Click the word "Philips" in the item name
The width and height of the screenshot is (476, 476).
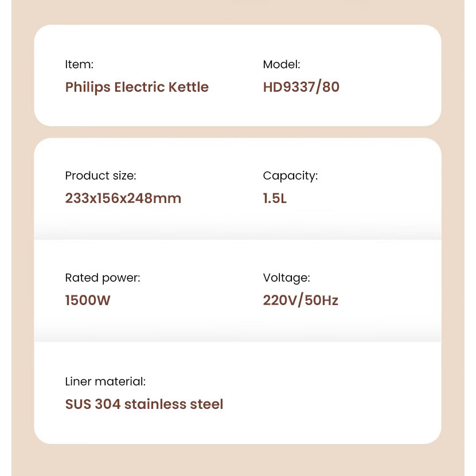(x=88, y=87)
